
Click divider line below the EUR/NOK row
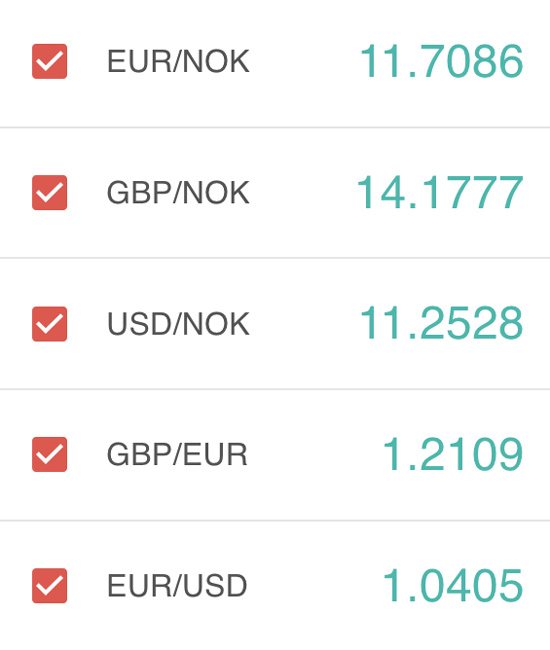pyautogui.click(x=275, y=127)
